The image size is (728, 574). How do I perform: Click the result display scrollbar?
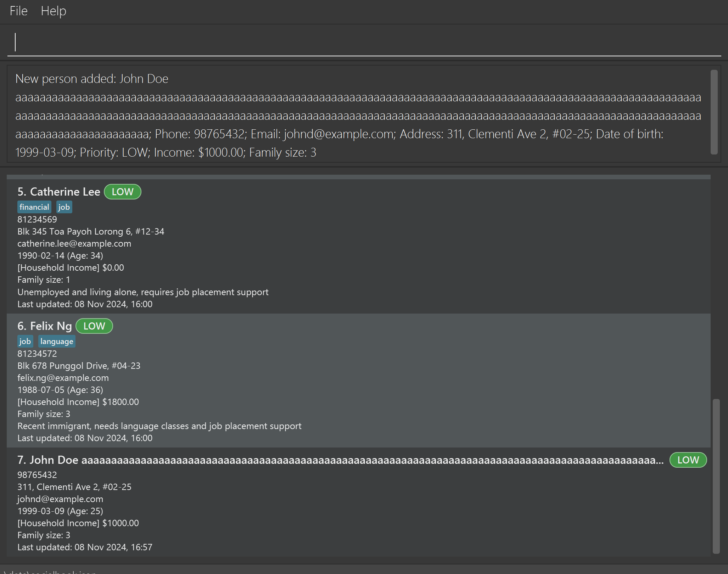(x=714, y=112)
